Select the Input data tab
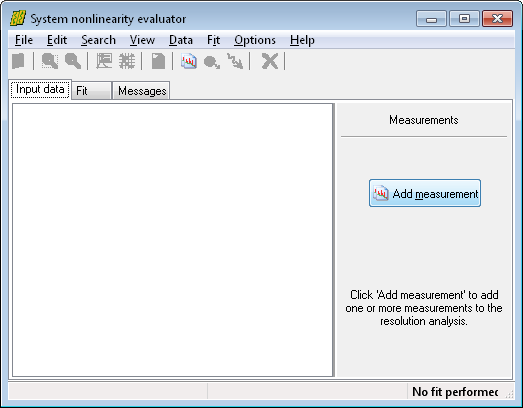The width and height of the screenshot is (523, 408). click(40, 89)
